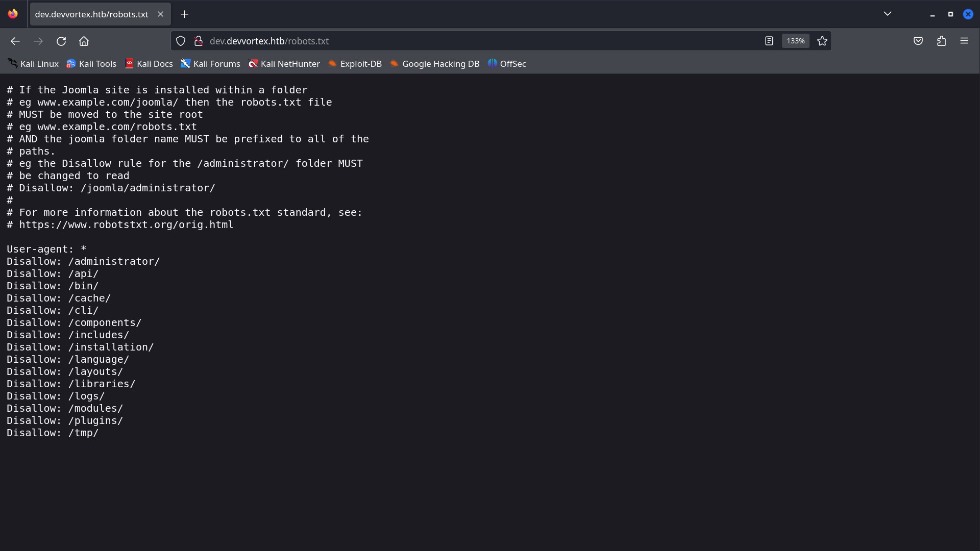Expand the list all tabs chevron

pyautogui.click(x=887, y=14)
